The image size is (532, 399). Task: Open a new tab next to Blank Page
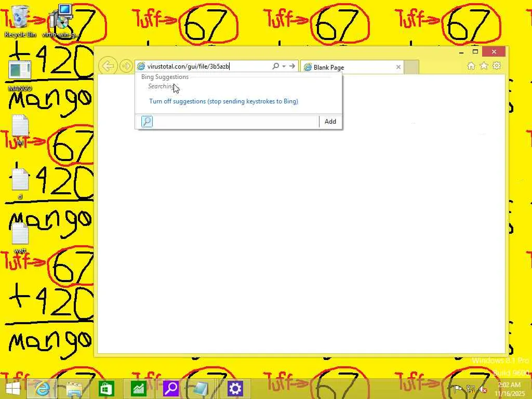[x=411, y=67]
